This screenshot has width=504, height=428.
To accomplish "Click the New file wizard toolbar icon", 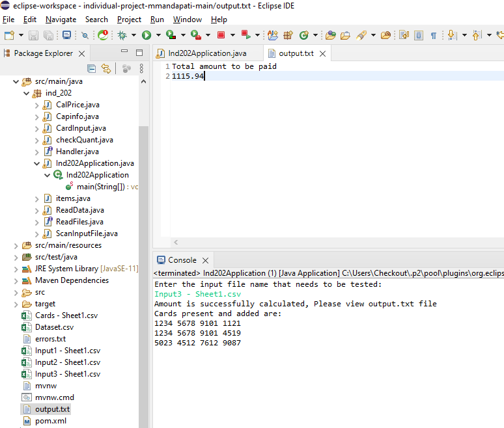I will coord(9,35).
